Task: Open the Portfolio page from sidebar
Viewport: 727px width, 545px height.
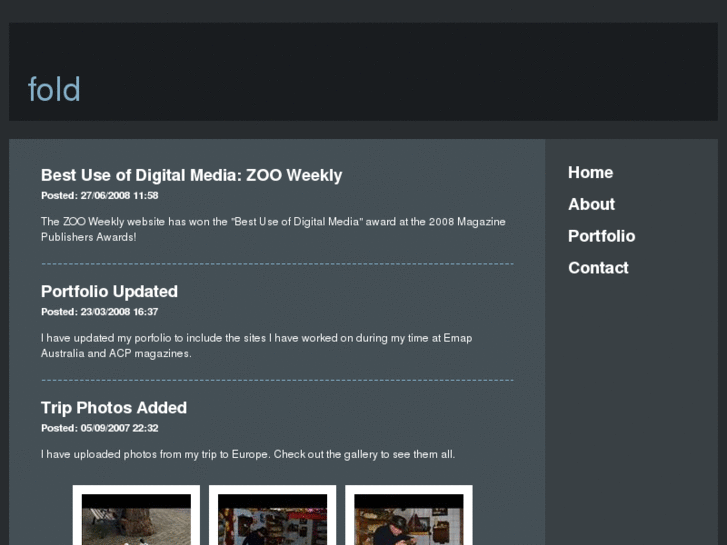Action: (601, 236)
